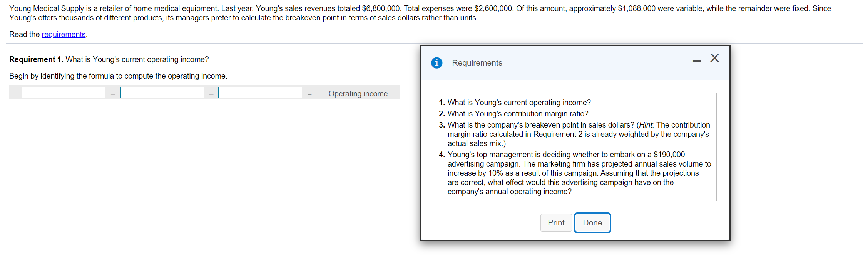
Task: Click the bold Requirement 1 heading
Action: coord(36,59)
